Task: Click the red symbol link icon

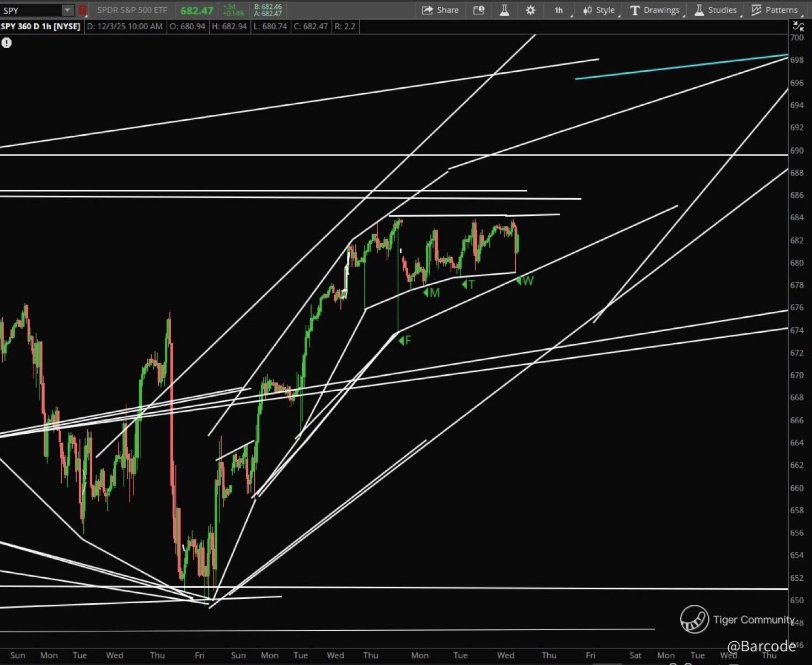Action: pos(82,10)
